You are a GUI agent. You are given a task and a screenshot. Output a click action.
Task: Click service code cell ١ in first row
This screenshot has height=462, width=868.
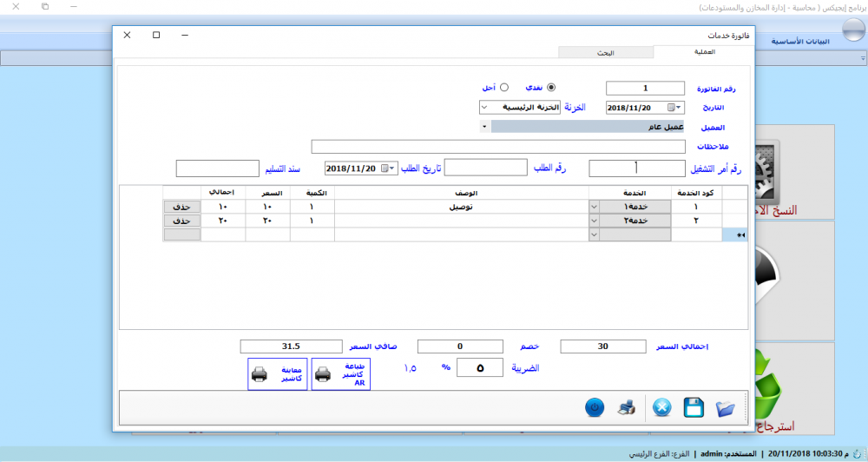[696, 207]
